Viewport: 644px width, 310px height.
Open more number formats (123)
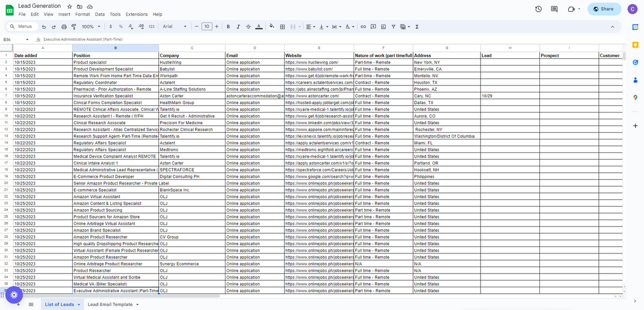[x=152, y=27]
